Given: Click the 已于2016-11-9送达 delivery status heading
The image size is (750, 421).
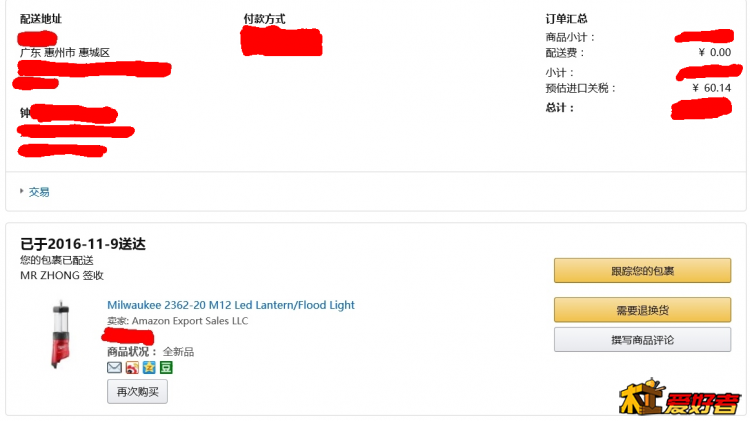Looking at the screenshot, I should click(x=83, y=244).
